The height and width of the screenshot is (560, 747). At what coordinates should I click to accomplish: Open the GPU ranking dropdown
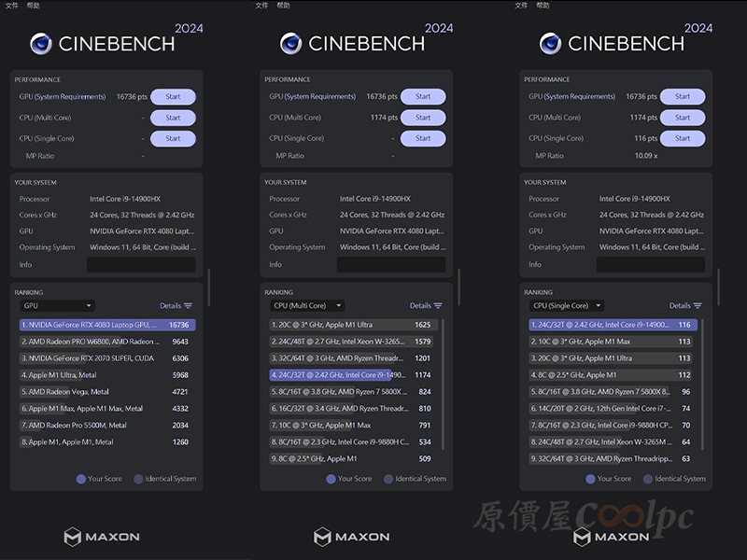point(57,306)
